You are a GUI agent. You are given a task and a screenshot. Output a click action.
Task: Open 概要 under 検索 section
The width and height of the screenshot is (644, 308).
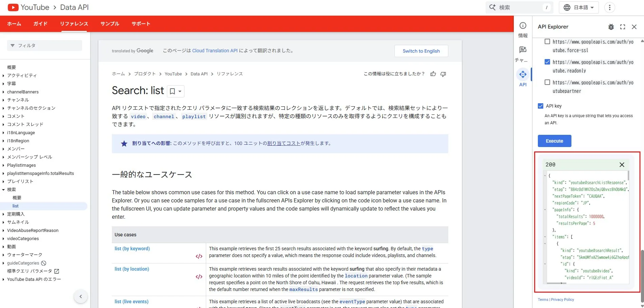pyautogui.click(x=17, y=198)
